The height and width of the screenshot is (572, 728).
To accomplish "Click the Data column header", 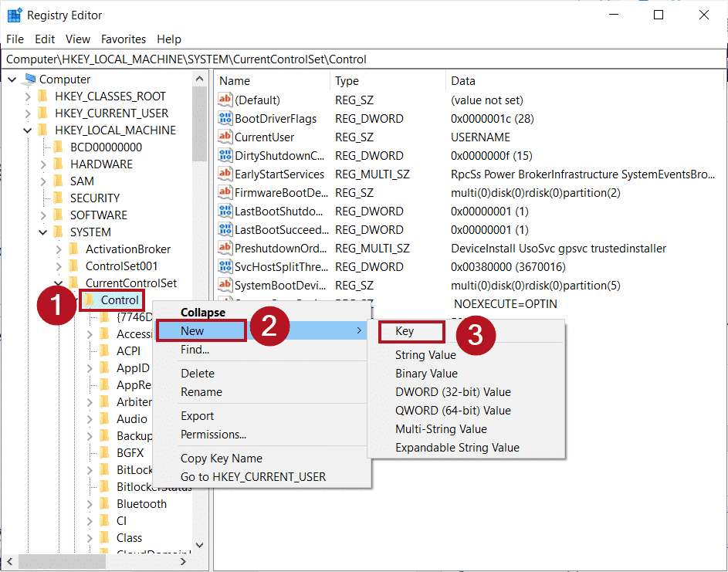I will pyautogui.click(x=584, y=81).
